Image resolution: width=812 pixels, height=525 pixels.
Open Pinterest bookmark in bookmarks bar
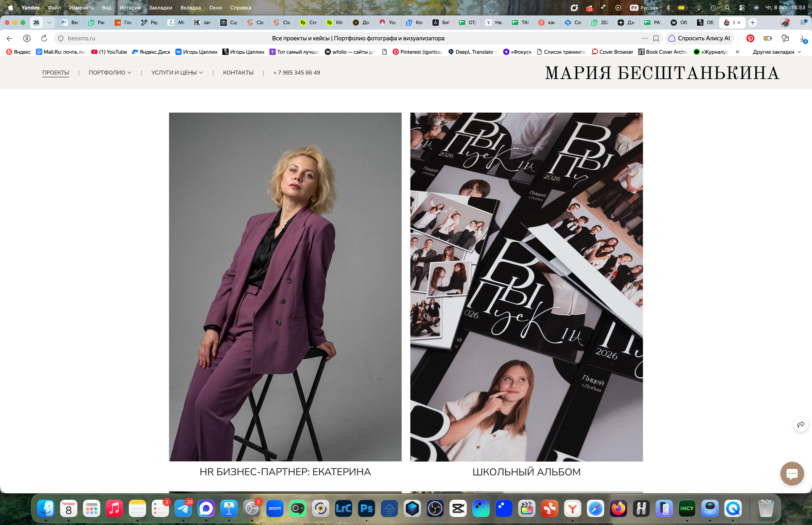click(418, 52)
